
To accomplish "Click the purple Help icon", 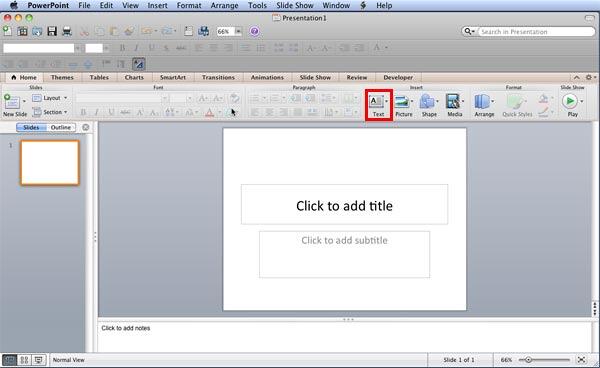I will pyautogui.click(x=254, y=31).
